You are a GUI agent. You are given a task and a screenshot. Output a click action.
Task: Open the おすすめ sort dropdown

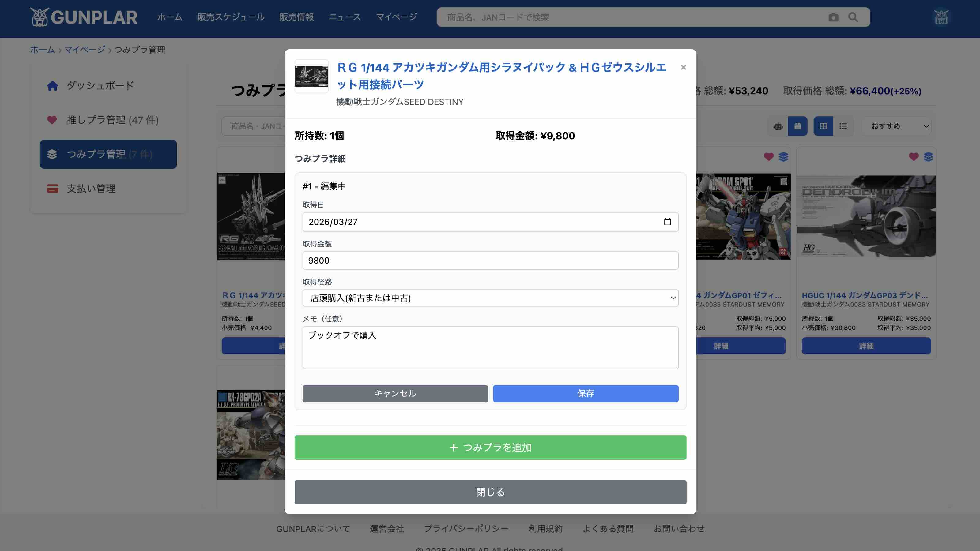(x=896, y=126)
